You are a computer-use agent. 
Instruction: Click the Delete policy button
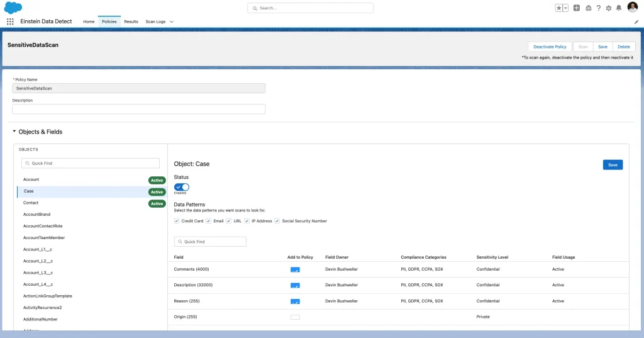(624, 47)
